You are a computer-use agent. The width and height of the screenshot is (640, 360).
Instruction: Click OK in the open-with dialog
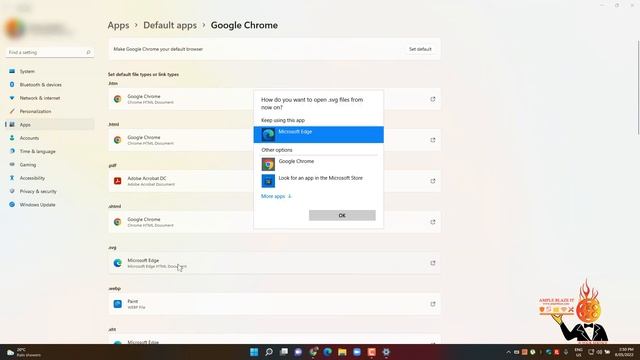342,215
